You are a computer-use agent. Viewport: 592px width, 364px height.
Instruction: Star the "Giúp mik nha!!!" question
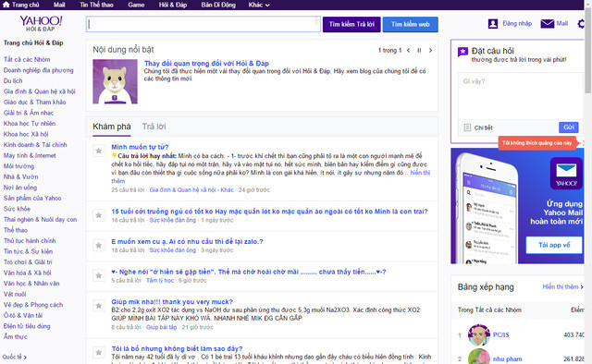99,306
